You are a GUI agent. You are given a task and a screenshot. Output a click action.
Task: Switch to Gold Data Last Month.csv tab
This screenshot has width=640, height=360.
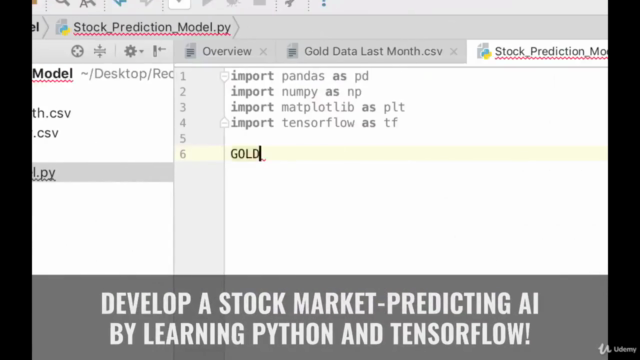click(373, 52)
